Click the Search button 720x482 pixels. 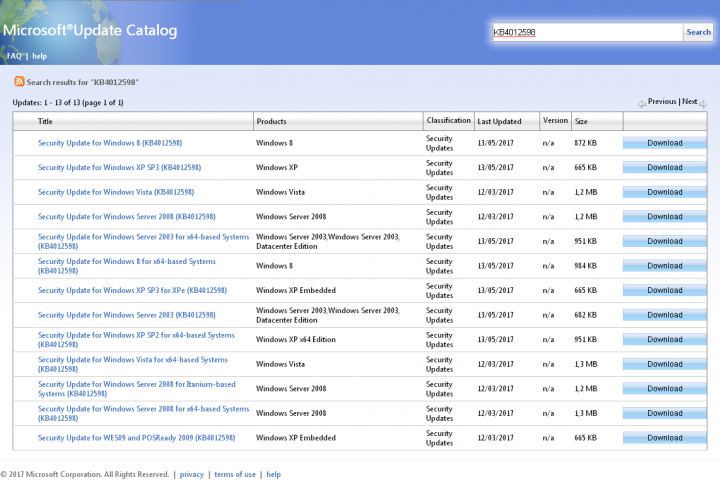click(698, 32)
